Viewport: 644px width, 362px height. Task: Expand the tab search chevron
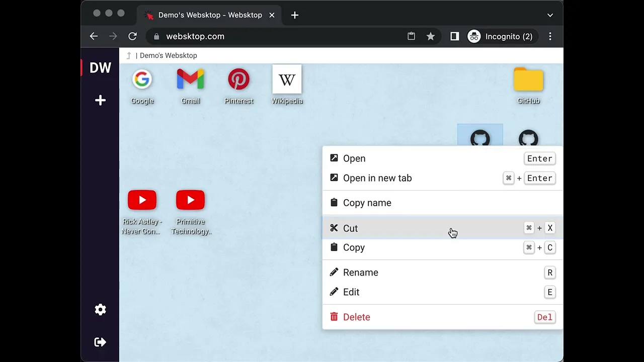click(x=550, y=15)
